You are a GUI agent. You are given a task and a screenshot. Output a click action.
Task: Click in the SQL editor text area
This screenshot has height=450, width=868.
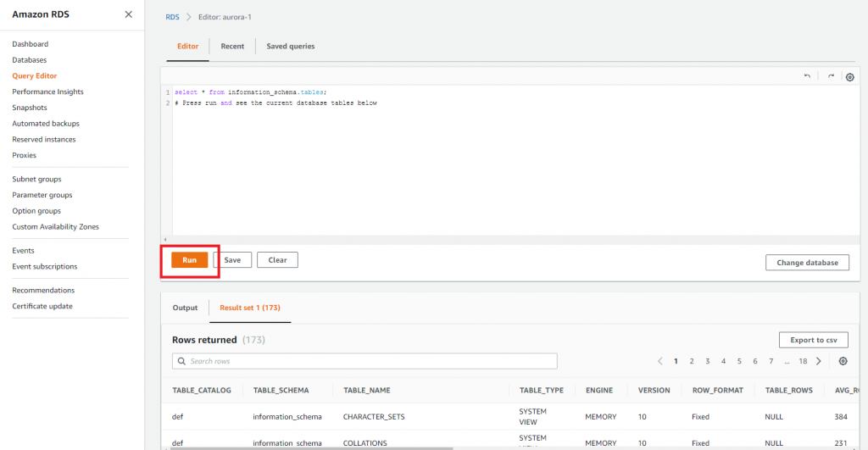pos(515,160)
